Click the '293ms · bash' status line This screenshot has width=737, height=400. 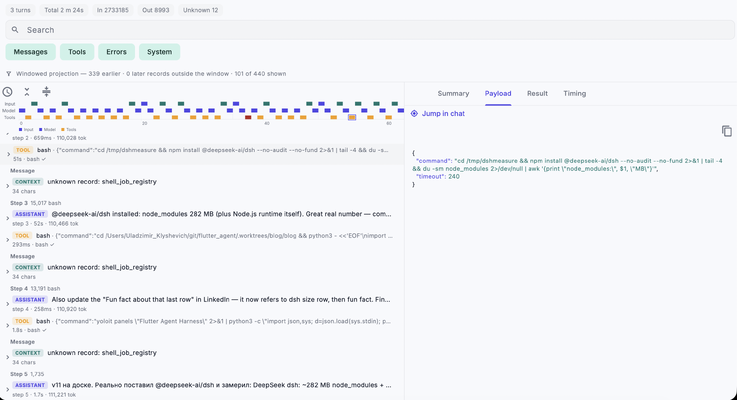coord(33,244)
